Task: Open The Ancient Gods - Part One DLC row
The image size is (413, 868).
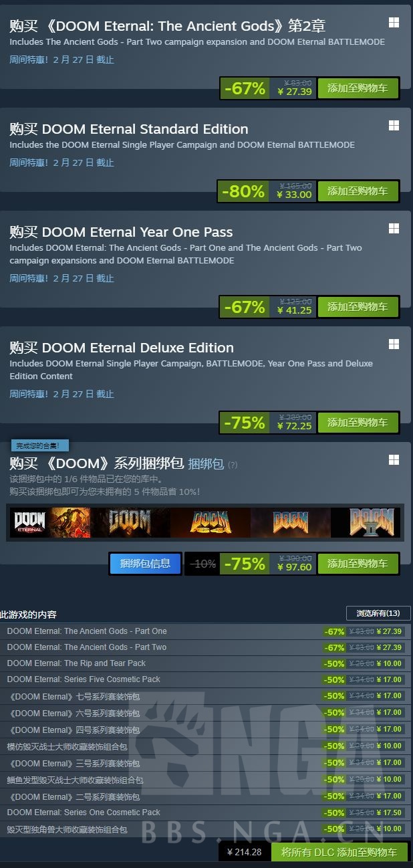Action: click(x=206, y=631)
